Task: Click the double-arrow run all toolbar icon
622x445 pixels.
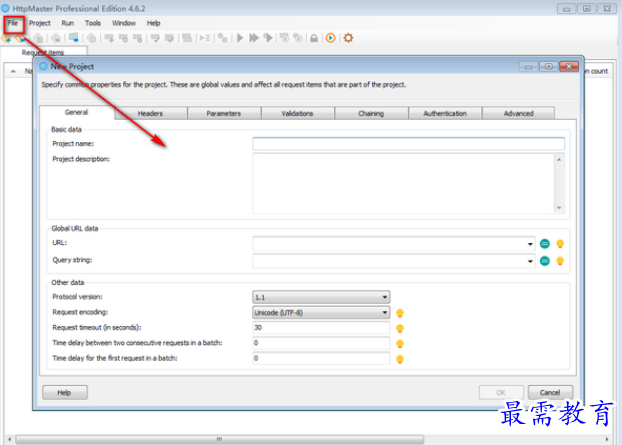Action: [253, 38]
